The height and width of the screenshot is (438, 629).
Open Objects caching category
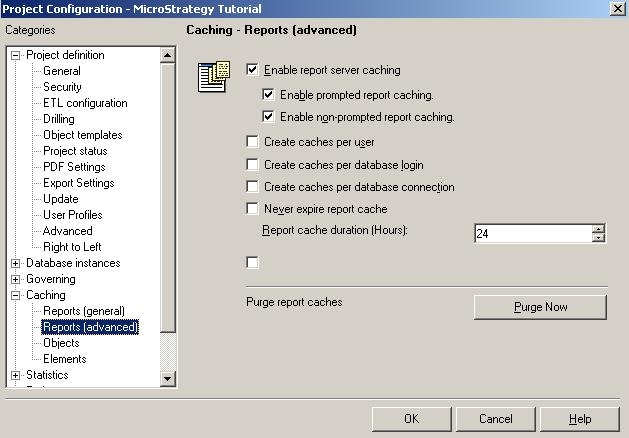click(61, 343)
